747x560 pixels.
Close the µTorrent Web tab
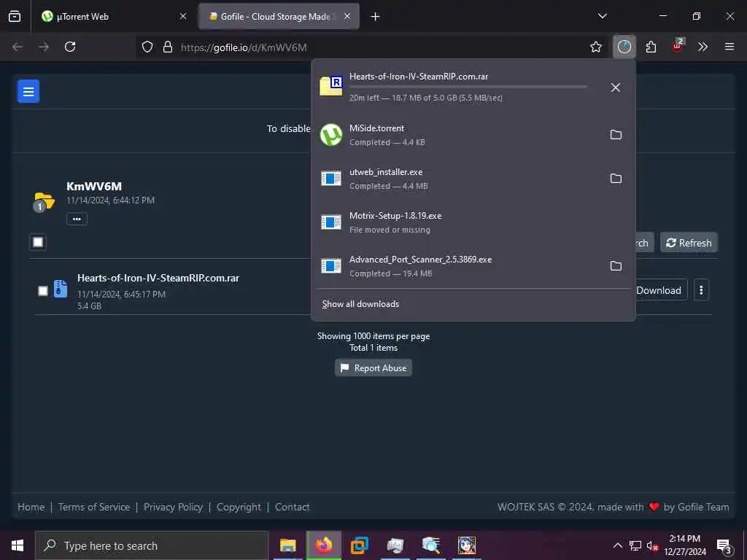coord(183,17)
